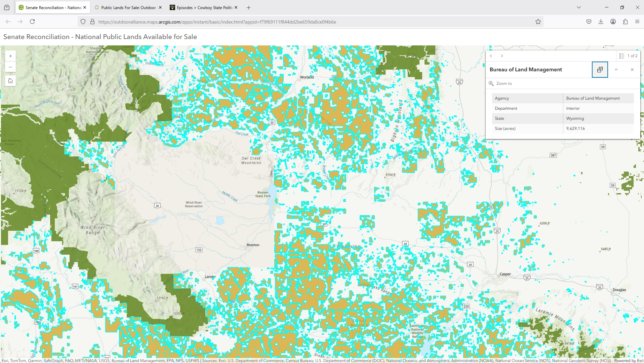Open a new browser tab
The width and height of the screenshot is (644, 363).
coord(248,7)
